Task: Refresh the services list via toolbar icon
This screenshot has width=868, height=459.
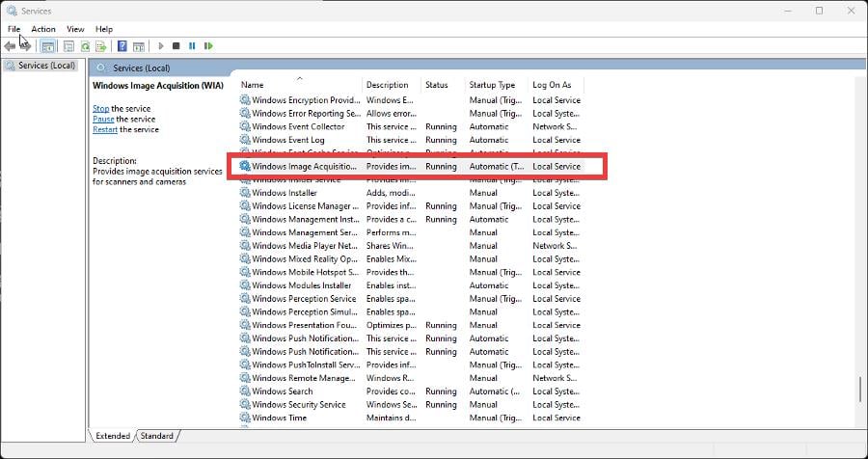Action: pyautogui.click(x=85, y=46)
